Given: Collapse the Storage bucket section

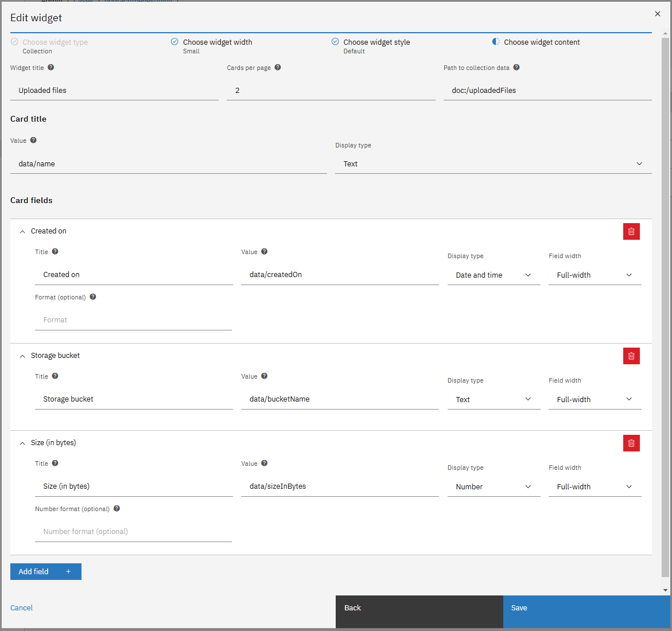Looking at the screenshot, I should 22,356.
